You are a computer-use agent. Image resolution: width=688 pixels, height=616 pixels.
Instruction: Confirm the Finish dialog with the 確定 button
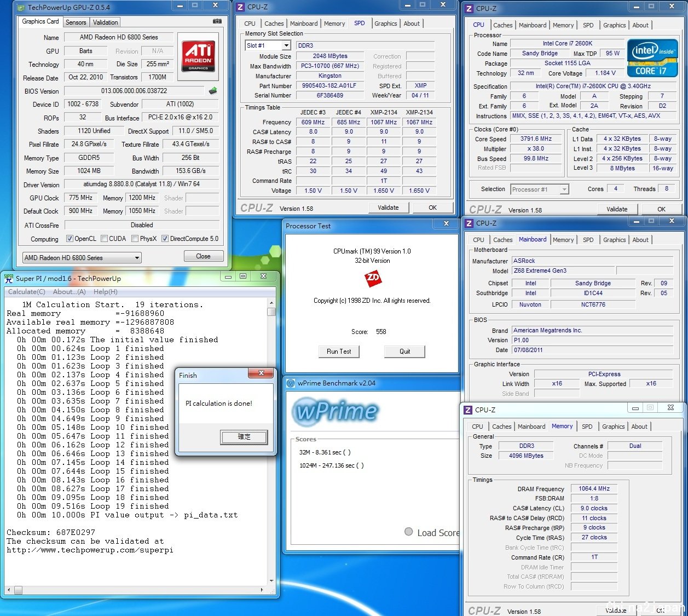point(244,437)
